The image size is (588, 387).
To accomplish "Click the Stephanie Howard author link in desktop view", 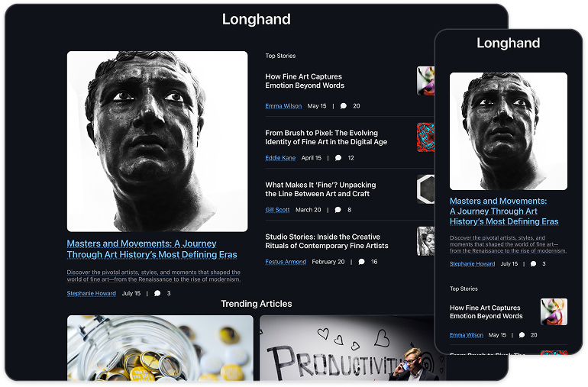I will [91, 293].
